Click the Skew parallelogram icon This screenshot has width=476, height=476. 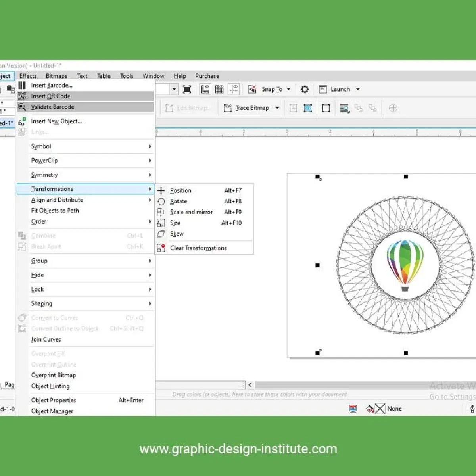coord(161,234)
